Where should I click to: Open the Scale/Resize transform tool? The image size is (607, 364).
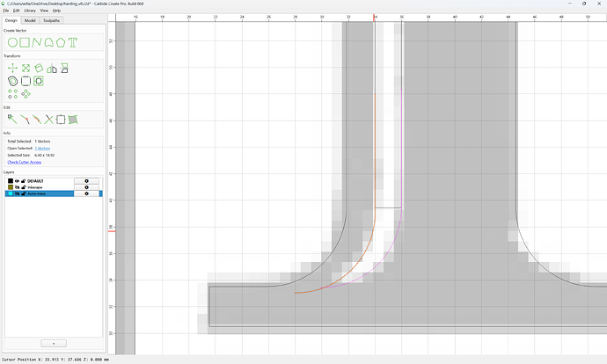(26, 69)
